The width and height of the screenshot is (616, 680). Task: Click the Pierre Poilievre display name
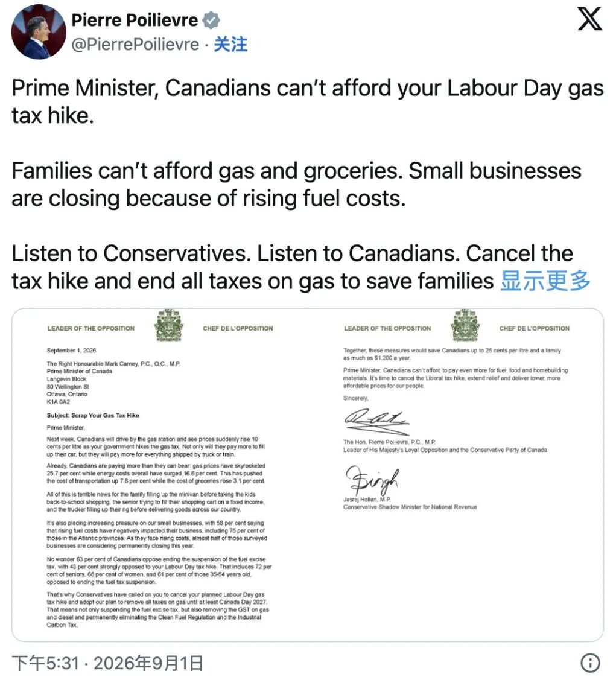click(135, 20)
